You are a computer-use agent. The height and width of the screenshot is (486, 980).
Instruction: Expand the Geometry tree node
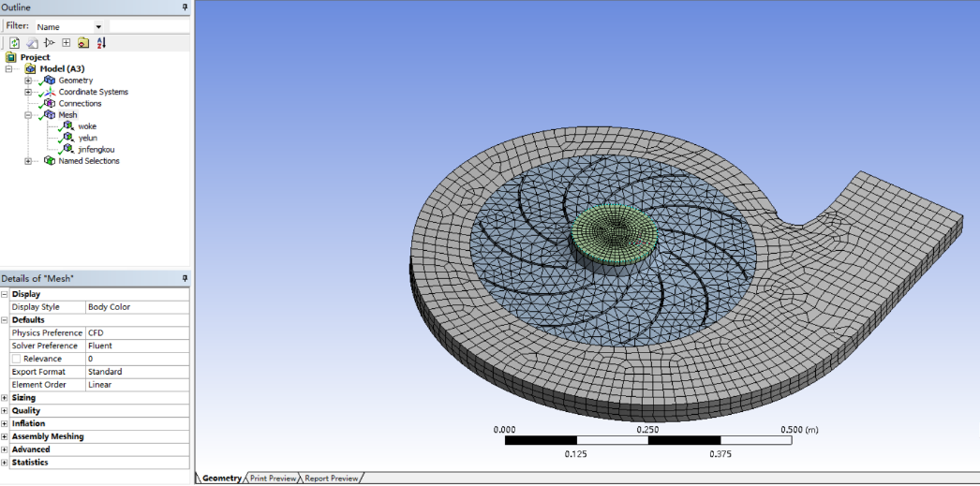(x=28, y=81)
